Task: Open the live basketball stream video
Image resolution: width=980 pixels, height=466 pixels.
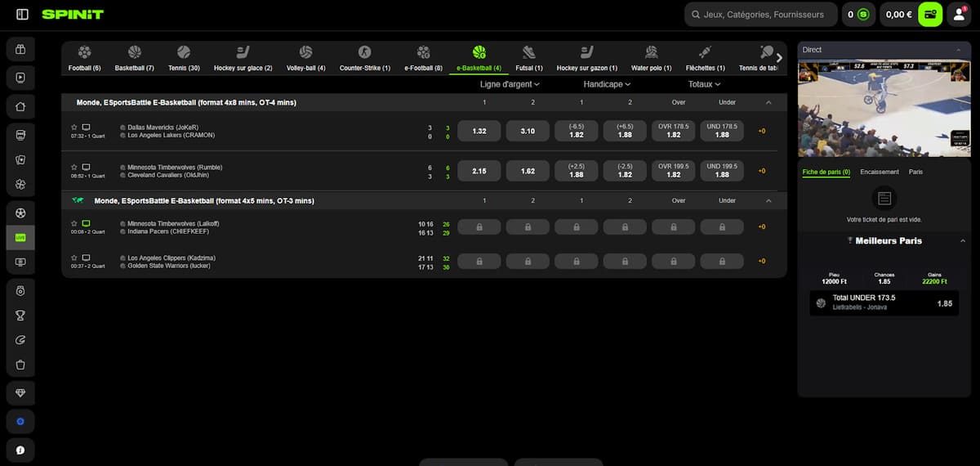Action: (884, 108)
